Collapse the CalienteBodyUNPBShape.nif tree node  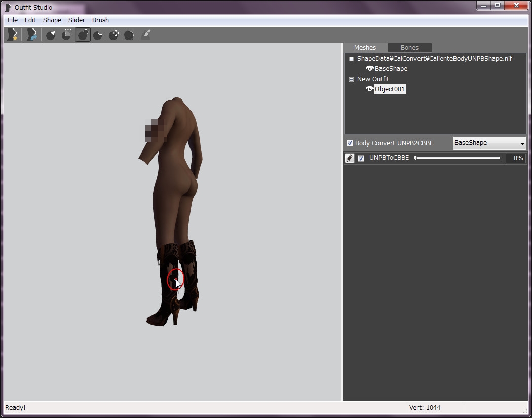pos(351,59)
